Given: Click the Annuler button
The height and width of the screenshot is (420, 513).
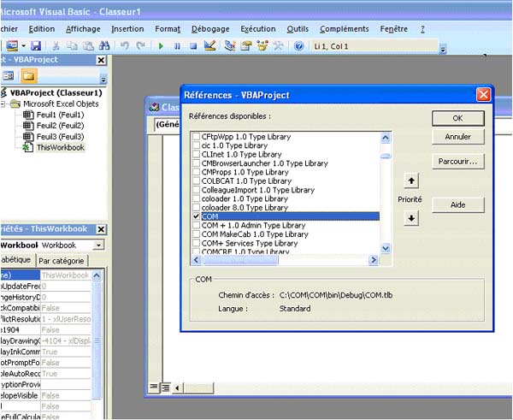Looking at the screenshot, I should (x=457, y=137).
